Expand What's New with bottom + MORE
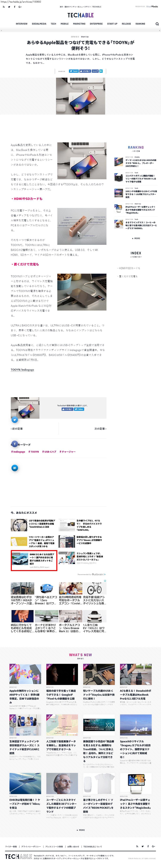Image resolution: width=161 pixels, height=868 pixels. point(81,830)
